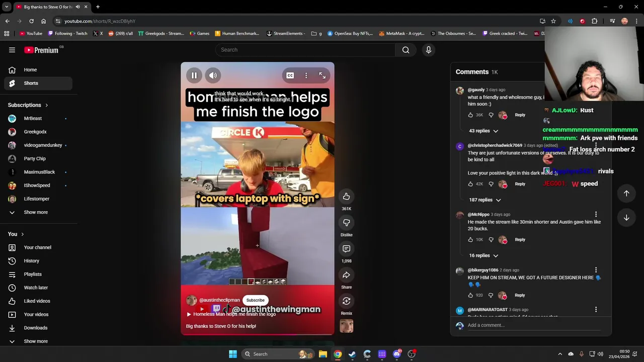Open Downloads
Screen dimensions: 644x362
(x=38, y=328)
